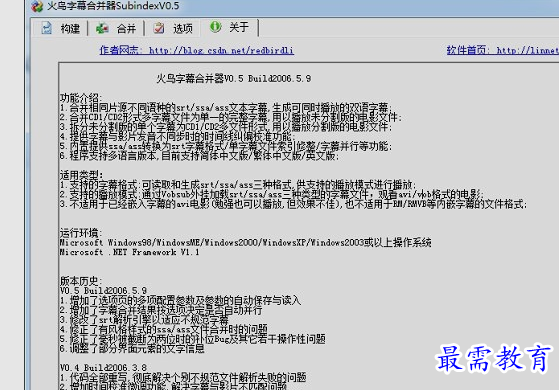Image resolution: width=559 pixels, height=390 pixels.
Task: Select the 关于 tab
Action: coord(230,27)
